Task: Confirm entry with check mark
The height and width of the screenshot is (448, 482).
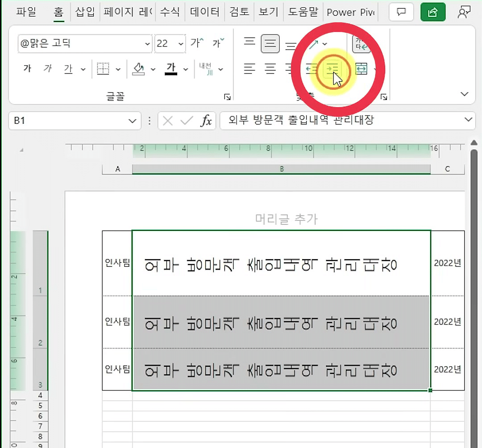Action: click(x=187, y=121)
